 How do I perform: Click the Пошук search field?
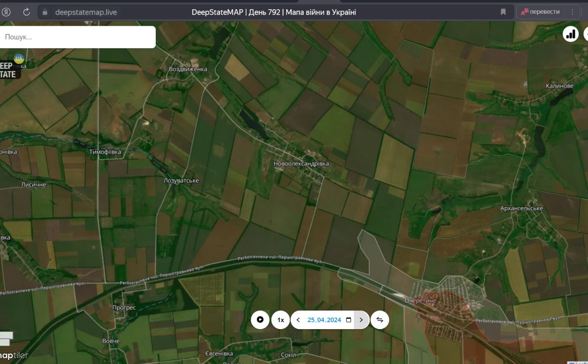click(x=77, y=37)
